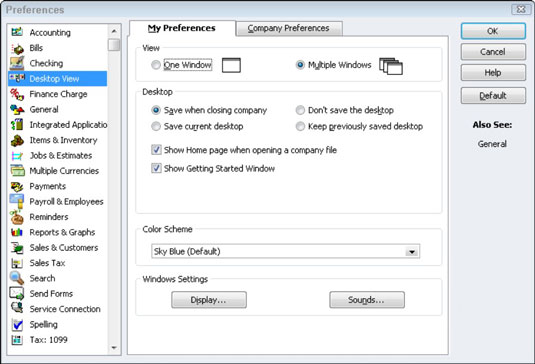Select the Spelling label in list

[x=43, y=324]
